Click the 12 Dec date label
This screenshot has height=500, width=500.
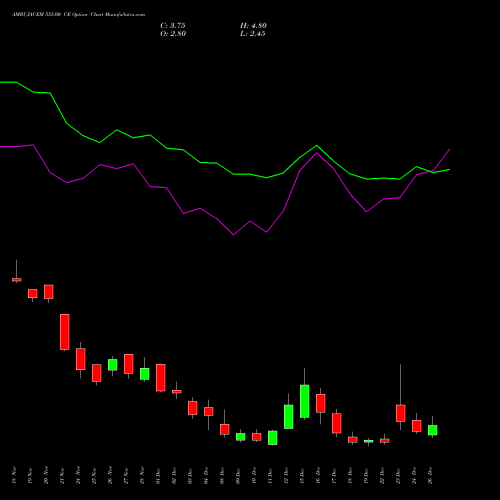pyautogui.click(x=286, y=475)
